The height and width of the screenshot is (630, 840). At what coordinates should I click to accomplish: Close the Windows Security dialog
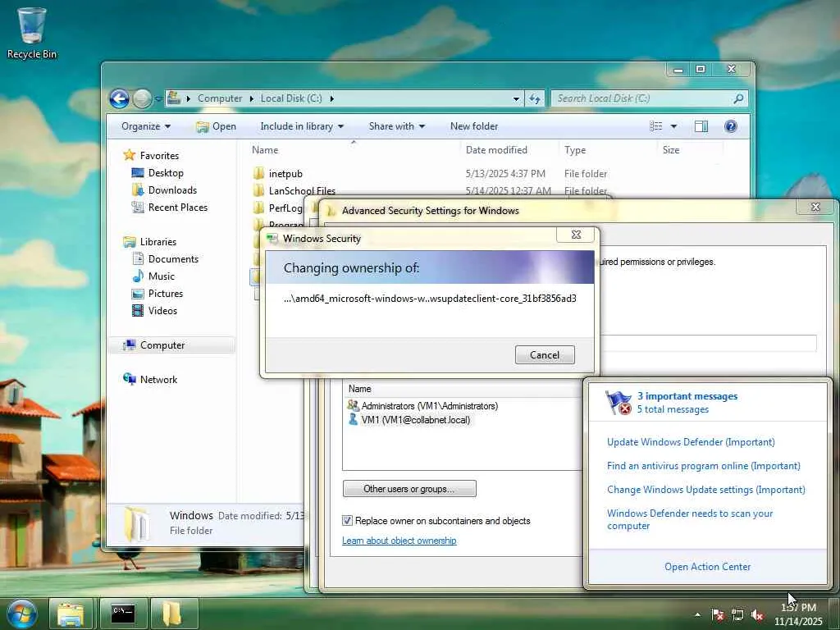576,235
